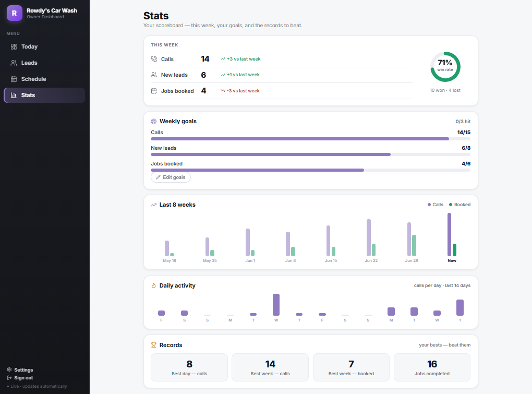
Task: Go to the Leads page
Action: pyautogui.click(x=44, y=63)
